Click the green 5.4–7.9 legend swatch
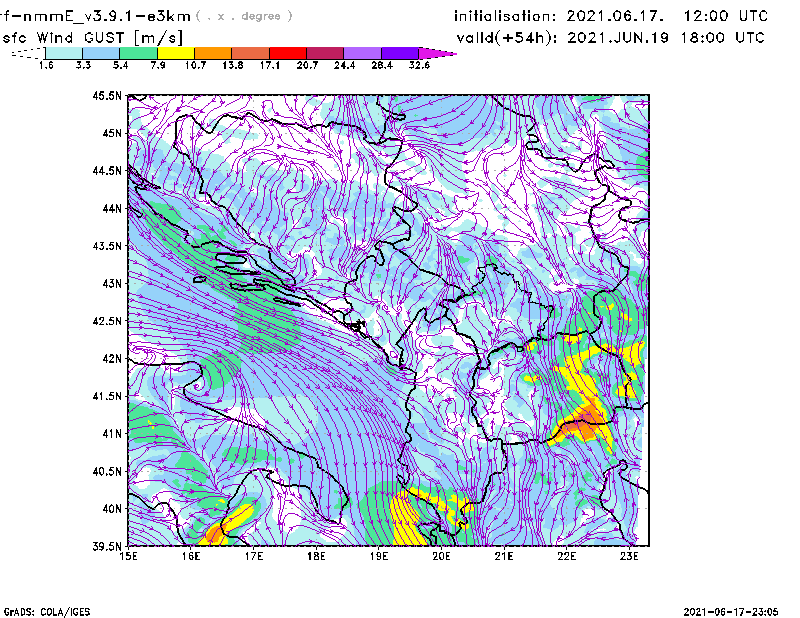800x618 pixels. [138, 53]
